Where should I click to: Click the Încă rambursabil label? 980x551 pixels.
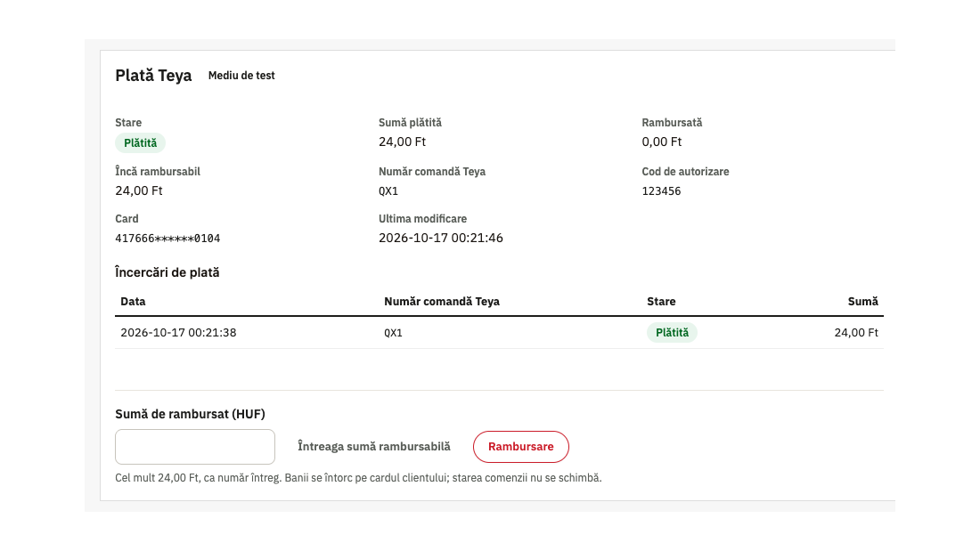pos(158,171)
